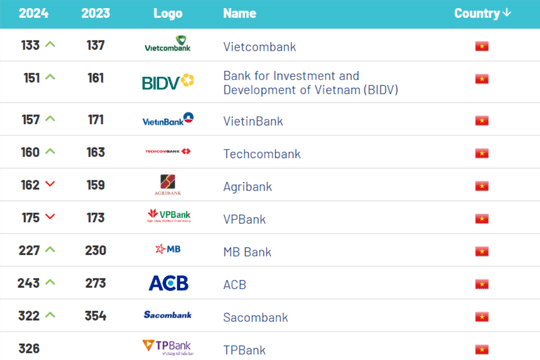Click the MB logo image
The image size is (540, 360).
pos(168,249)
